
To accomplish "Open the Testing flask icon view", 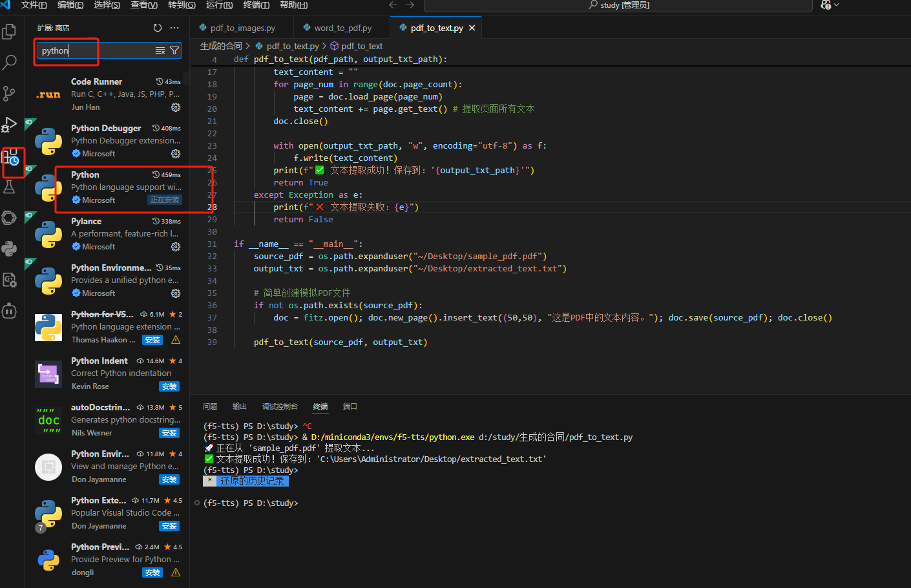I will (x=10, y=187).
